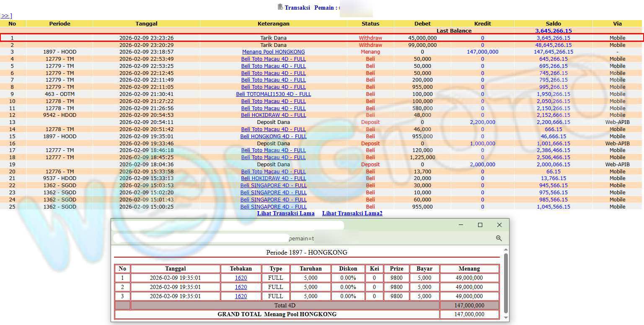Open Beli SINGAPORE 4D - FULL in row 25
644x325 pixels.
(x=273, y=207)
